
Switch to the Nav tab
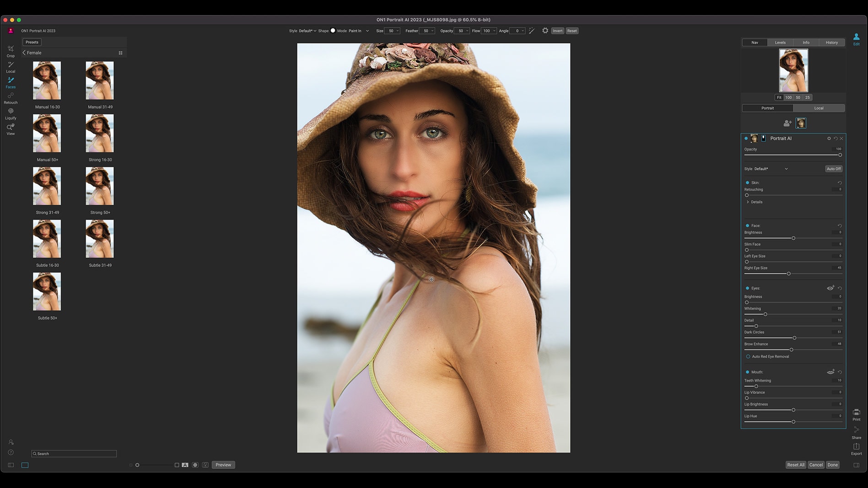(755, 43)
